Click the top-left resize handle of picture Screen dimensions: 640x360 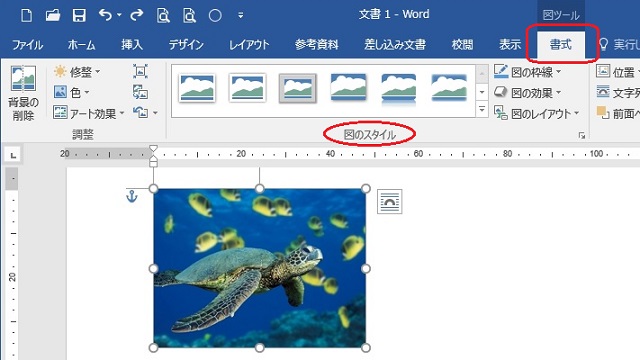pyautogui.click(x=153, y=189)
